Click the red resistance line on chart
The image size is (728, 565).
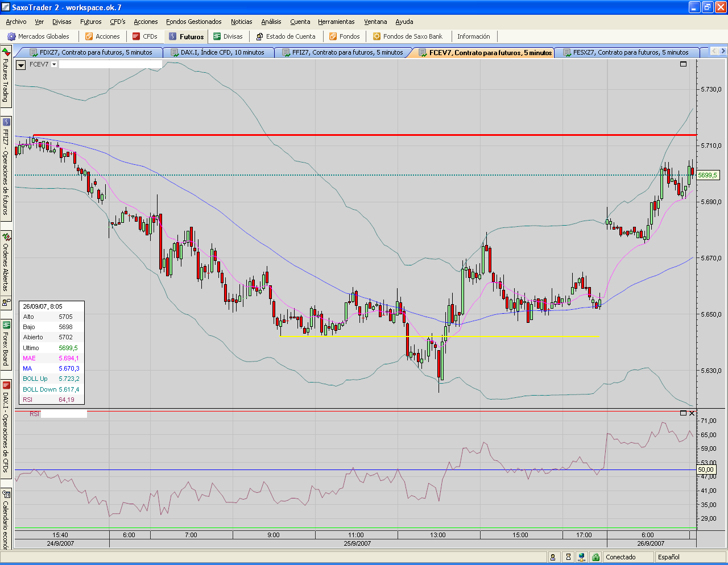(364, 135)
